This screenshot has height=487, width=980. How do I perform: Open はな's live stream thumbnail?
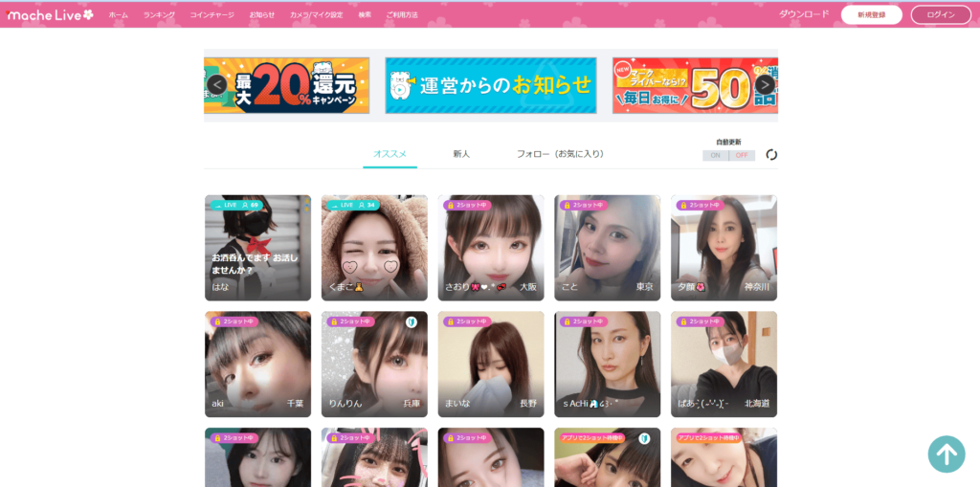(257, 248)
